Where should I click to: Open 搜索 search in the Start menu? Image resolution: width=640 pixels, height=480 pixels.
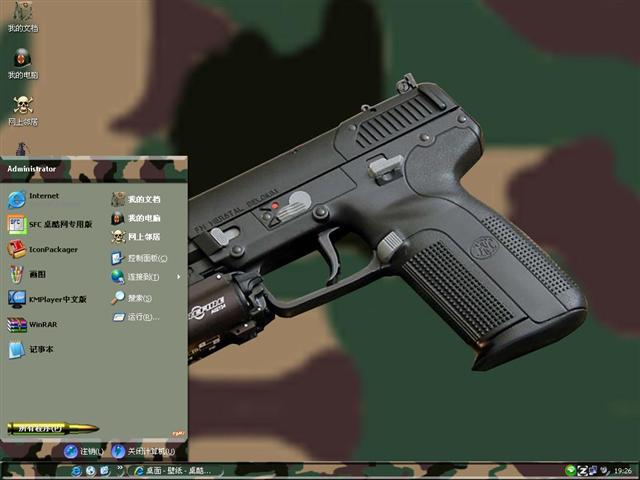131,298
